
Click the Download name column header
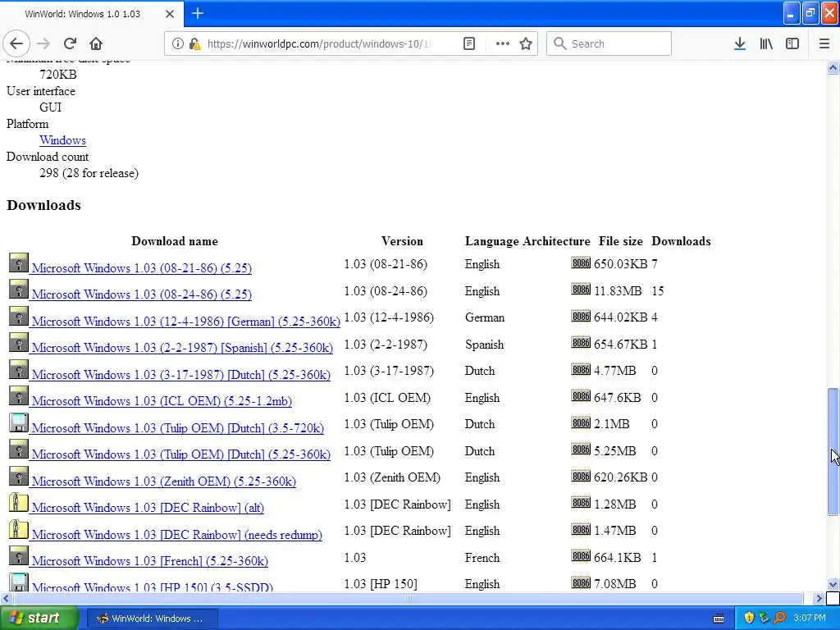[175, 241]
